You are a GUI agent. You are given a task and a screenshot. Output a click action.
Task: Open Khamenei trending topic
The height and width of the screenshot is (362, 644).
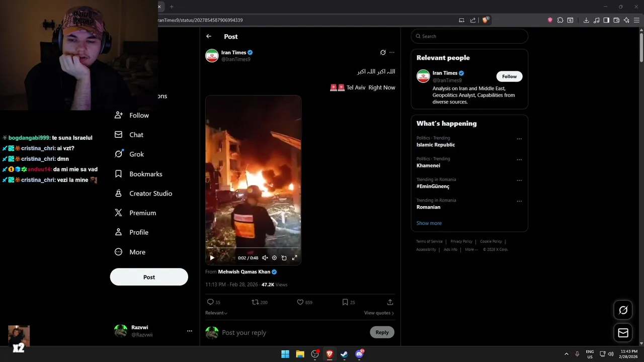pyautogui.click(x=428, y=165)
